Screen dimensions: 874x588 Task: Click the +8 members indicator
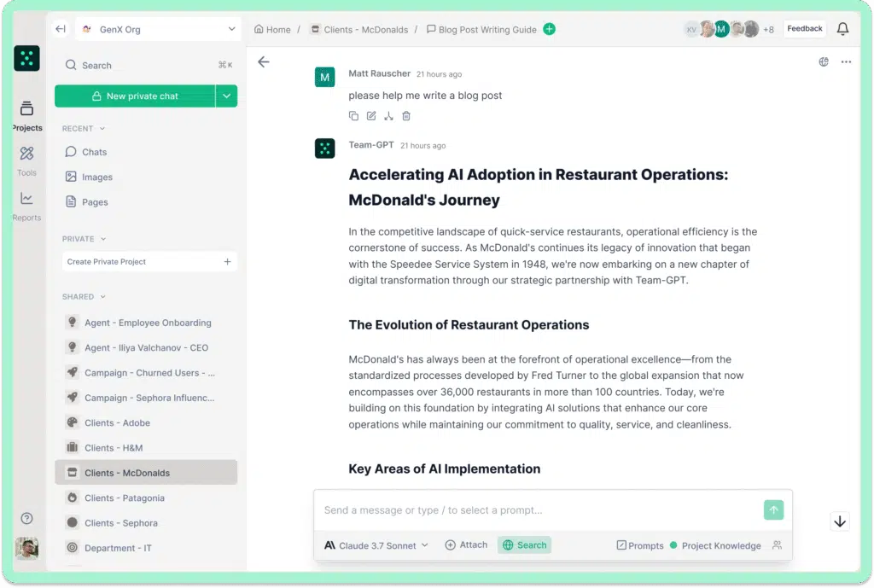tap(769, 30)
